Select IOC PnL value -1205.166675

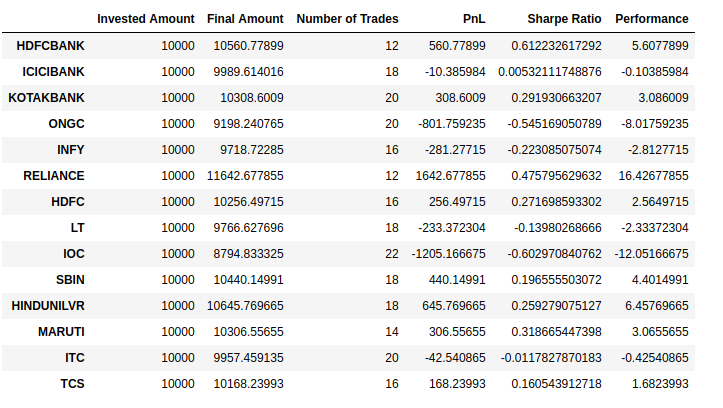[x=448, y=254]
